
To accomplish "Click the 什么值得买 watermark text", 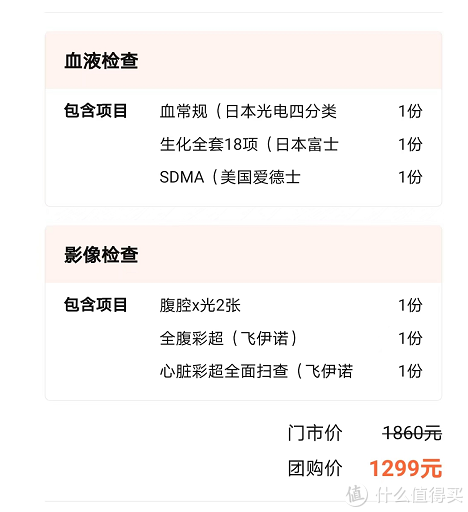I will point(420,495).
